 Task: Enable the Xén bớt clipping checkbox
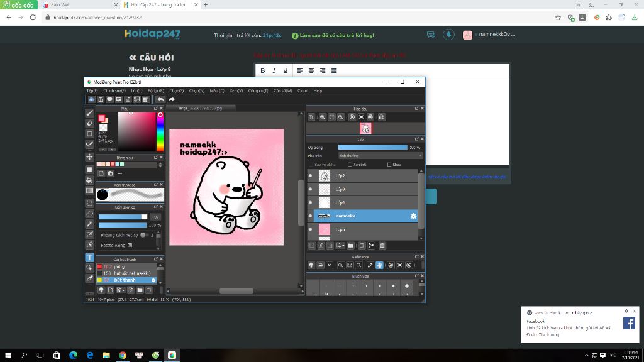[x=350, y=165]
